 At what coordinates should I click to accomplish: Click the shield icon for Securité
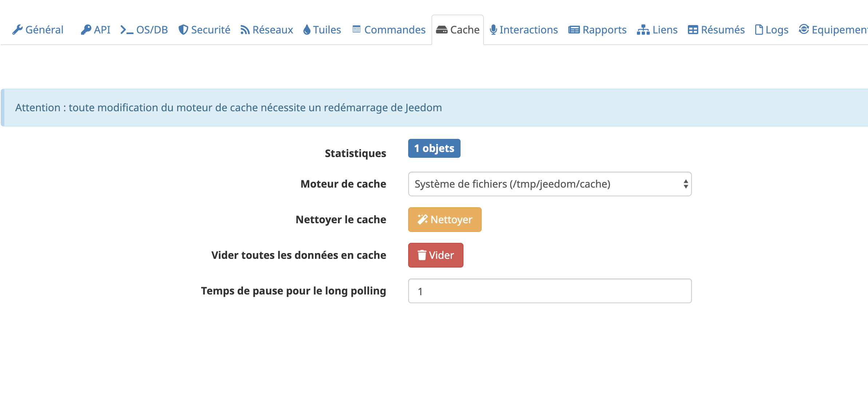click(183, 30)
